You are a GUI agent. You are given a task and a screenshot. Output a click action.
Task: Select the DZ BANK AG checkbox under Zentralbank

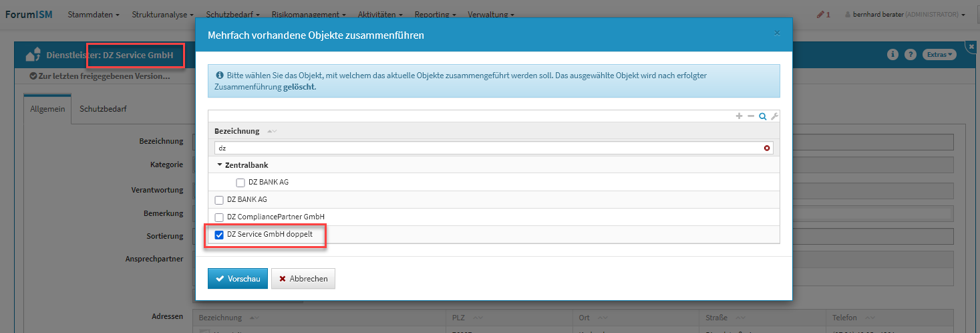pyautogui.click(x=240, y=183)
